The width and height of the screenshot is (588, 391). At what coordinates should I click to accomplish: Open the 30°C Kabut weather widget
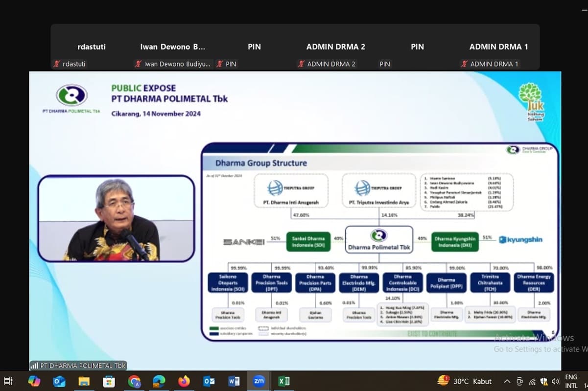click(x=465, y=381)
